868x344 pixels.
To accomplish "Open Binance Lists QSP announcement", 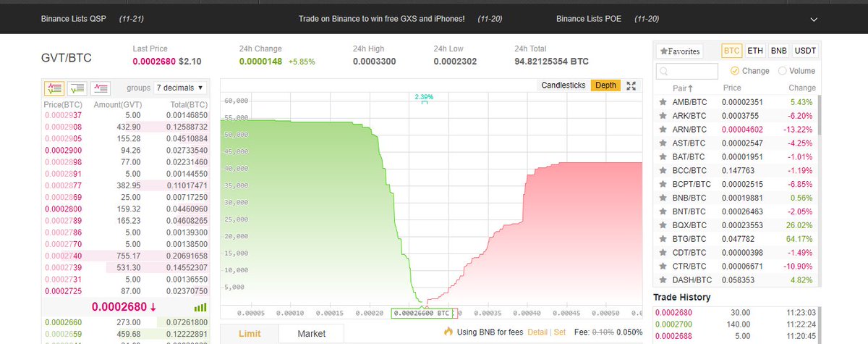I will pyautogui.click(x=74, y=18).
